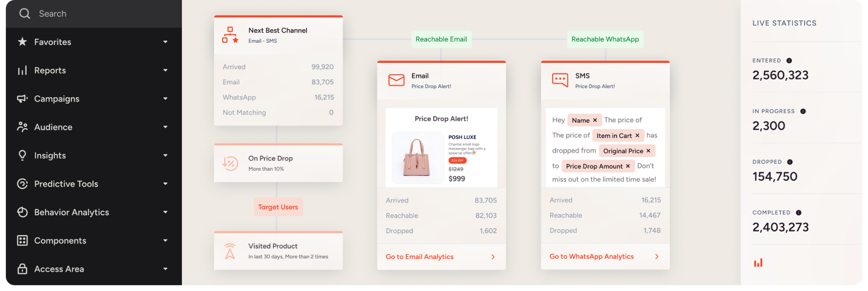Open the Predictive Tools menu item

pos(94,184)
